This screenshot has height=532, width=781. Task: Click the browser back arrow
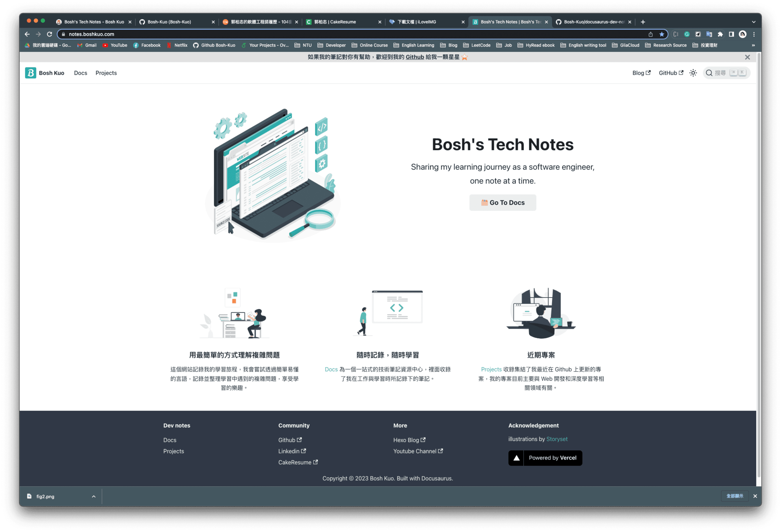(x=27, y=34)
